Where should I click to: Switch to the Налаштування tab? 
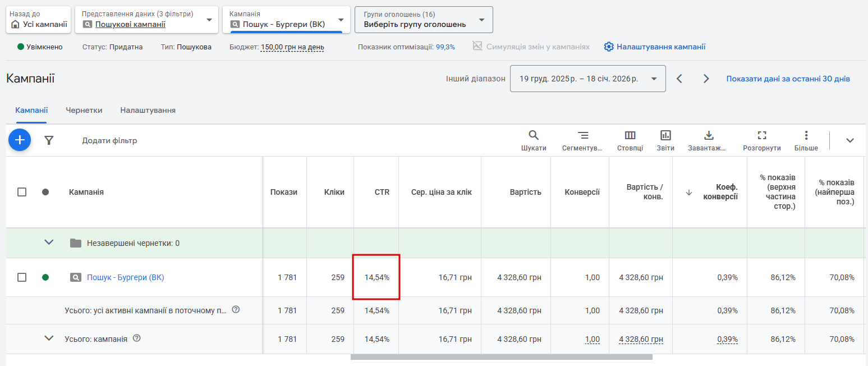pos(148,111)
